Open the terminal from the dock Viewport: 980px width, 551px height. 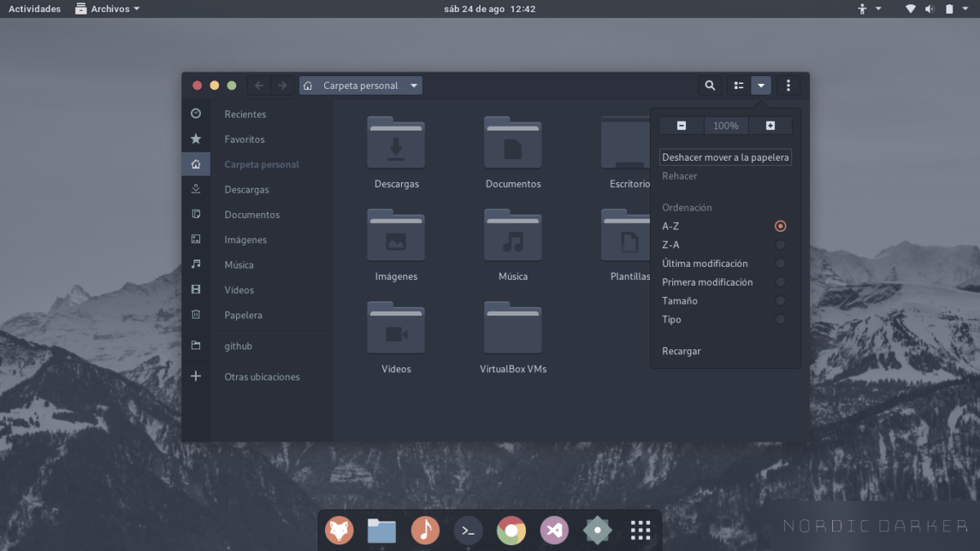tap(468, 530)
